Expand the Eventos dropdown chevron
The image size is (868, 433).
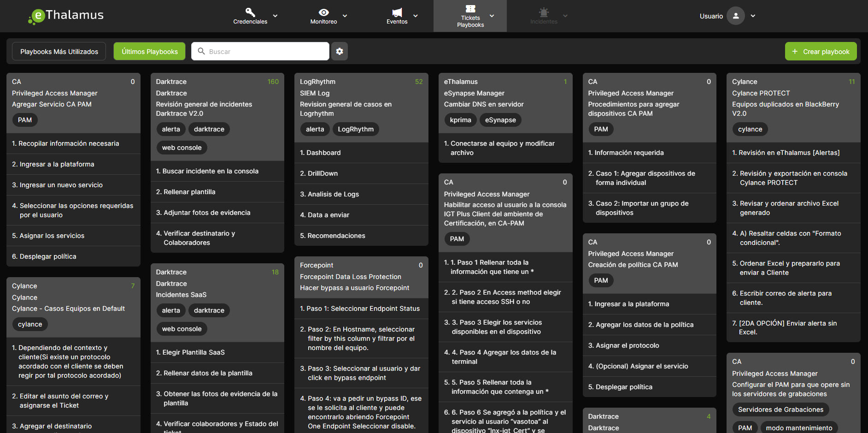[x=416, y=16]
